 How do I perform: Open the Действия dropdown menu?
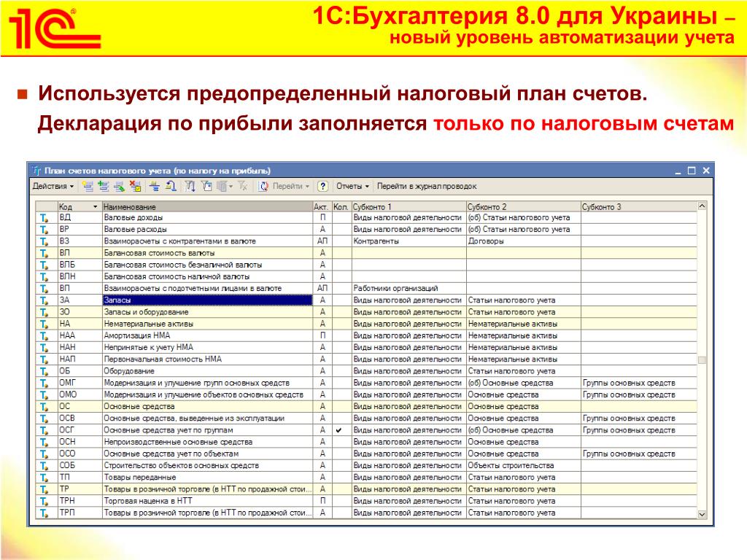point(53,186)
